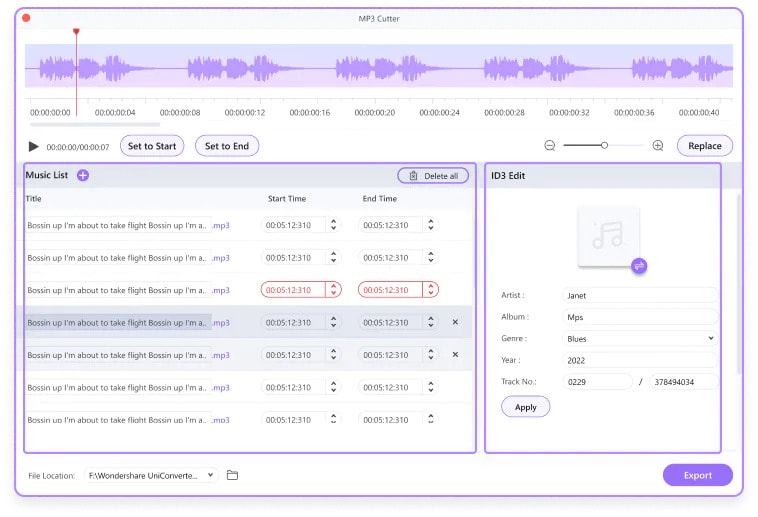Change album cover with the swap icon

coord(639,266)
